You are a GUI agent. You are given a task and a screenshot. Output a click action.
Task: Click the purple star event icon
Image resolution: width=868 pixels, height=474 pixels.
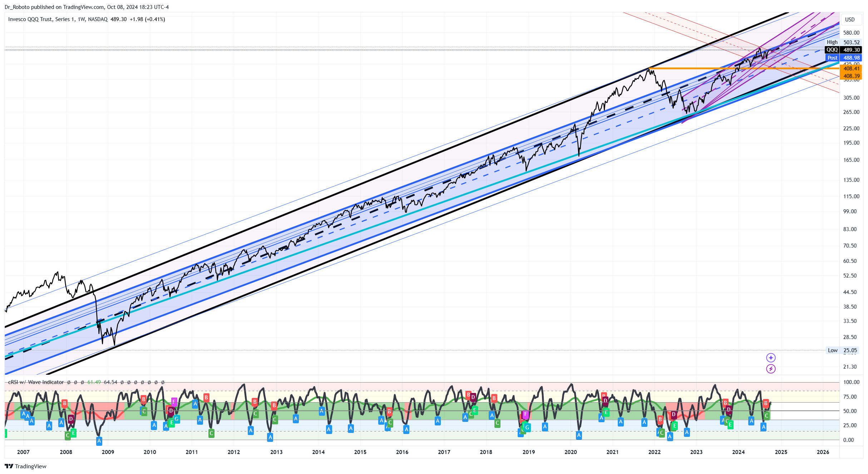[771, 358]
